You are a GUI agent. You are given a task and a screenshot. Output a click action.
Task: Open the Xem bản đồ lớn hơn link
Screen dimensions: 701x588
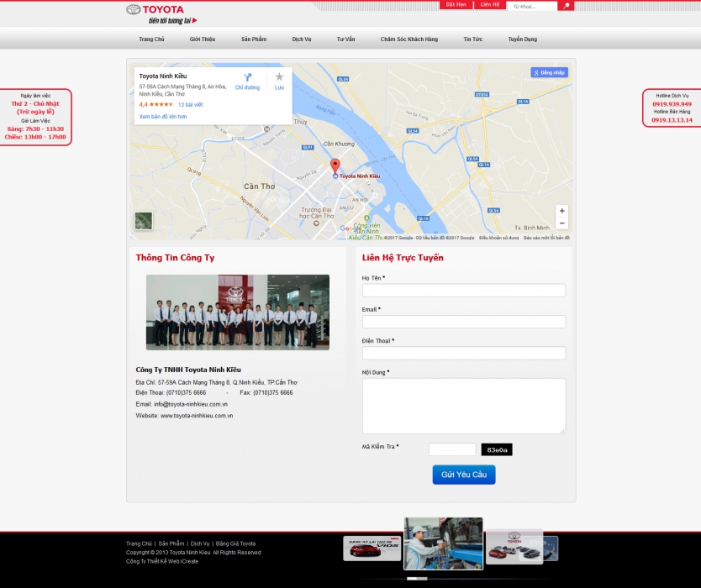(163, 117)
